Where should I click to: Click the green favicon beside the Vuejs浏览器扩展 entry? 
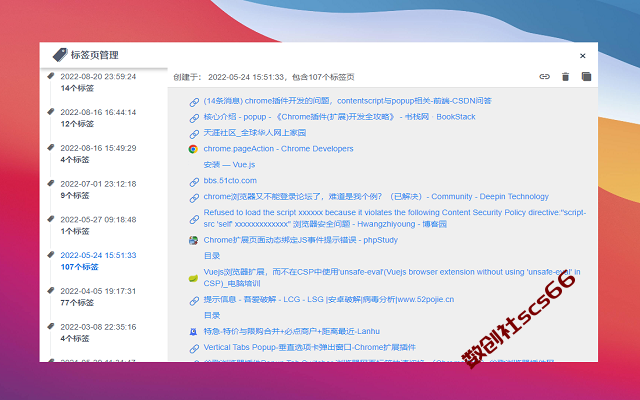coord(193,278)
